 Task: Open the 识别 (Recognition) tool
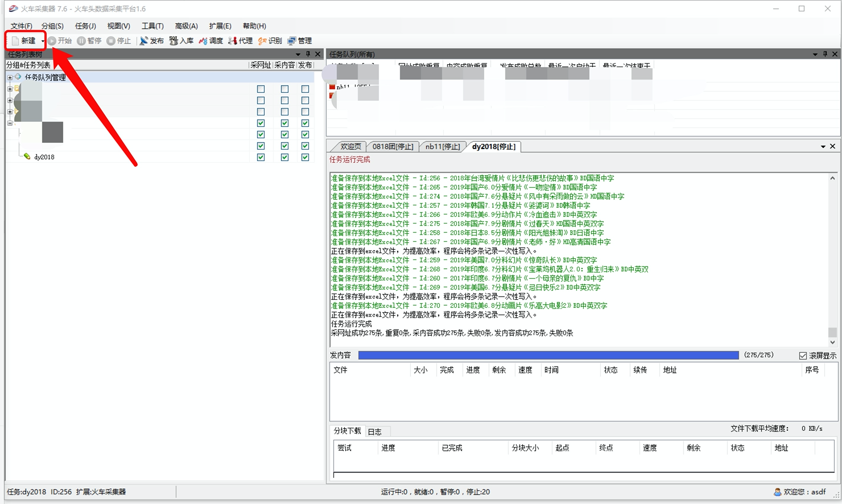pos(270,41)
